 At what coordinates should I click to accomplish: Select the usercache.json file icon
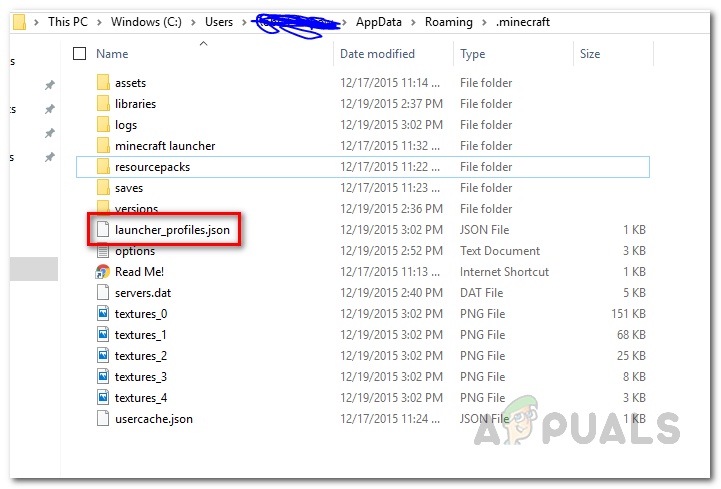[103, 419]
